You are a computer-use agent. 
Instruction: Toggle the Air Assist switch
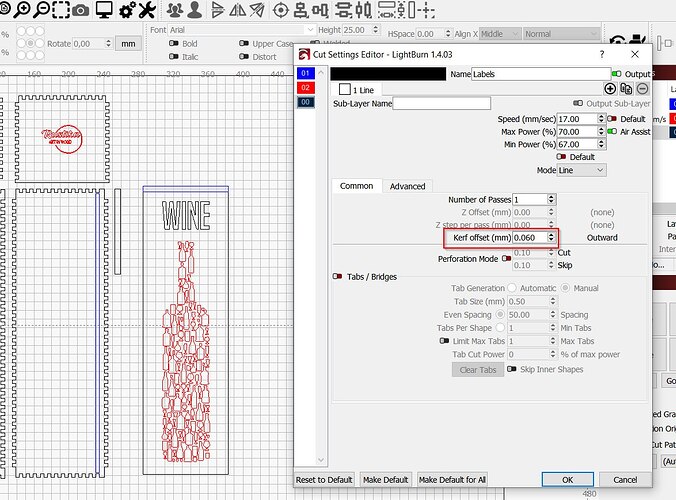(x=611, y=131)
